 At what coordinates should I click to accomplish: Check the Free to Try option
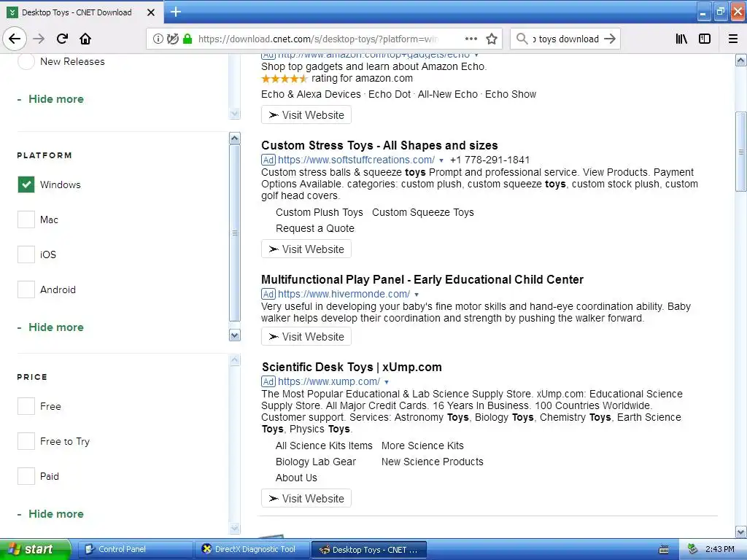26,441
